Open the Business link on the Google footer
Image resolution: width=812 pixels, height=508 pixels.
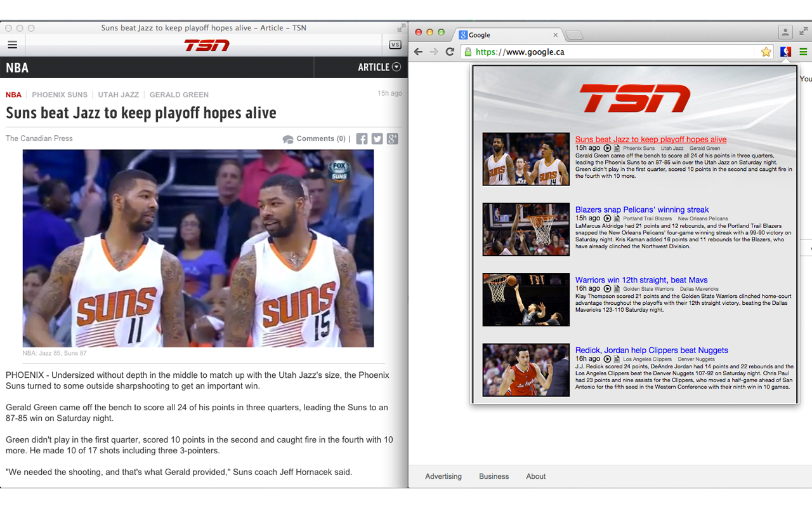pyautogui.click(x=494, y=476)
